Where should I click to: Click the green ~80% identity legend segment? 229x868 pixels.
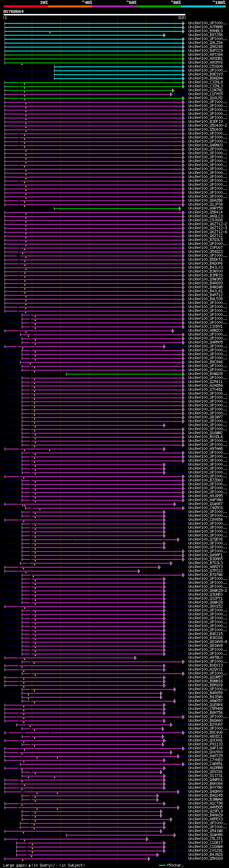point(159,6)
